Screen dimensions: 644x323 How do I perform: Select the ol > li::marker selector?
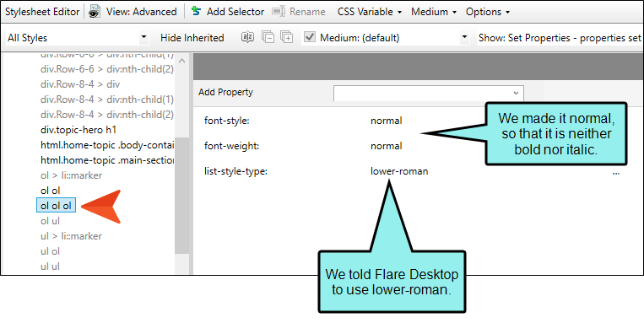coord(71,175)
